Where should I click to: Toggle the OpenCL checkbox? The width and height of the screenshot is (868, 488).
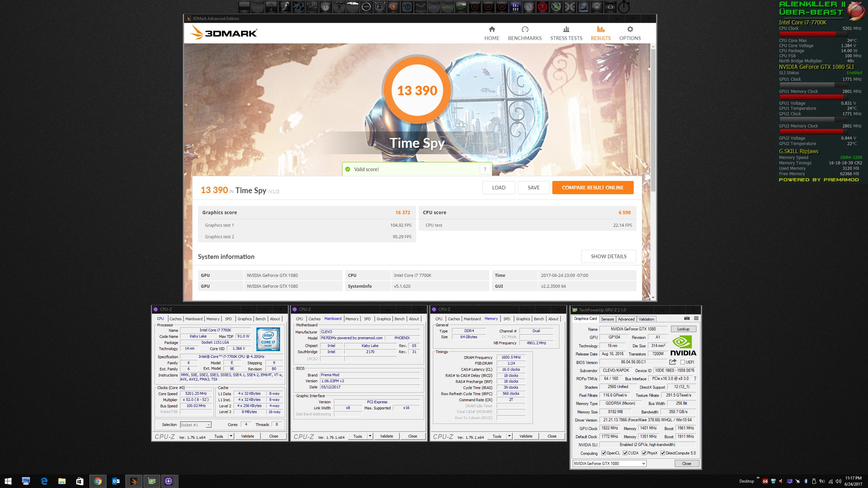(x=604, y=453)
